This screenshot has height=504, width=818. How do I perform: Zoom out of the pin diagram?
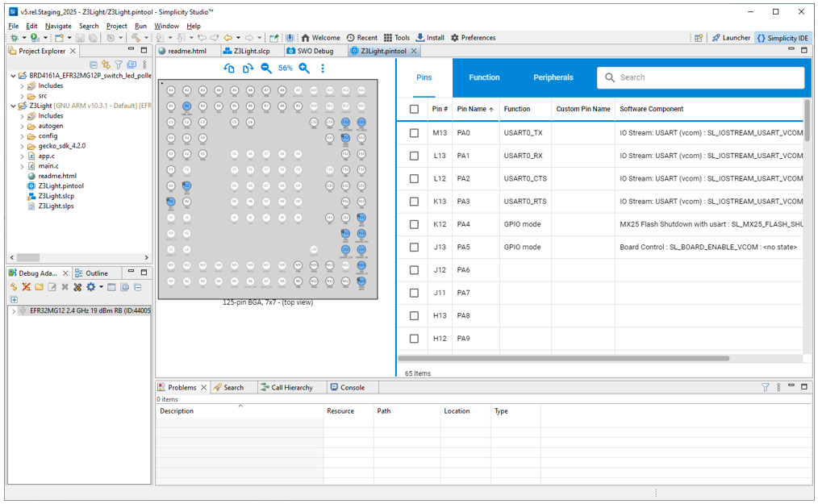pyautogui.click(x=265, y=69)
